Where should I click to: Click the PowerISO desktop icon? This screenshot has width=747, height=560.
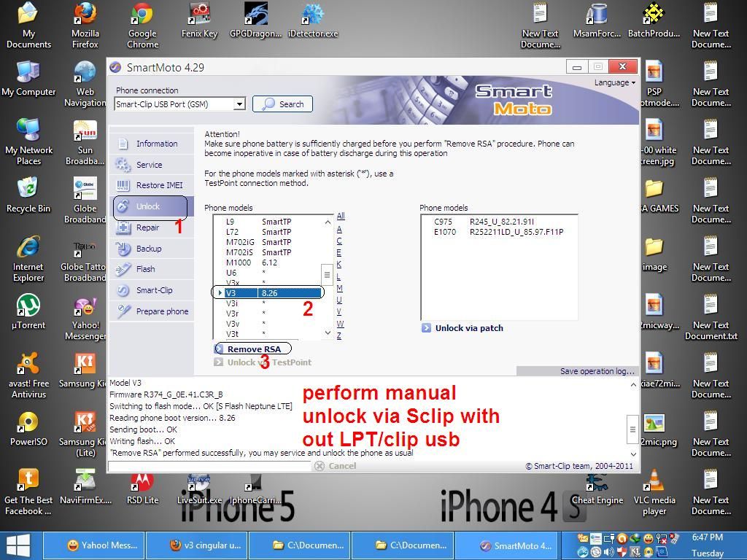click(28, 429)
